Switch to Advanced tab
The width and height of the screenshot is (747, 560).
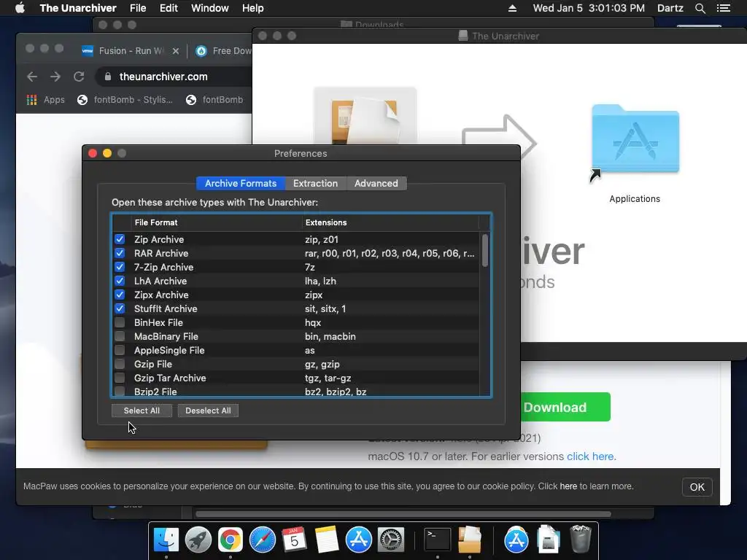376,183
